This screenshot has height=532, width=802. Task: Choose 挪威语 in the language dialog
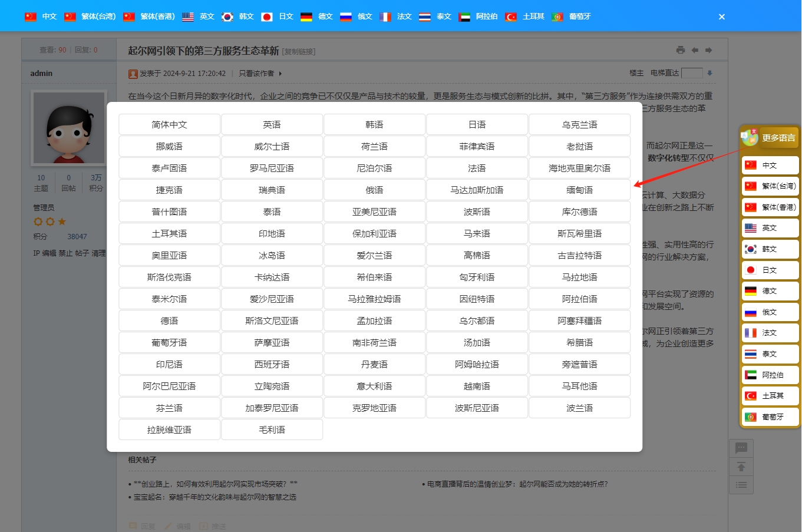(x=170, y=146)
